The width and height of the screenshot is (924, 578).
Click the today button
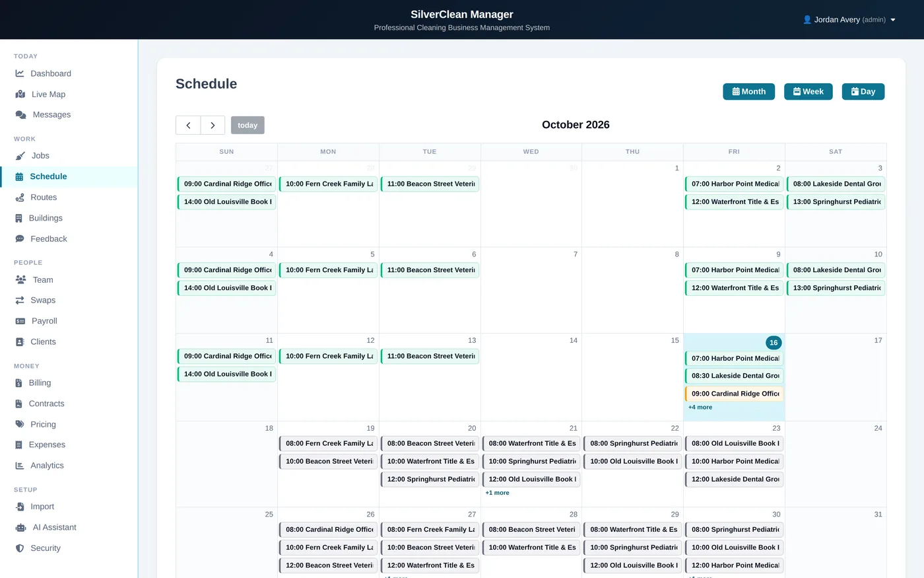tap(247, 126)
